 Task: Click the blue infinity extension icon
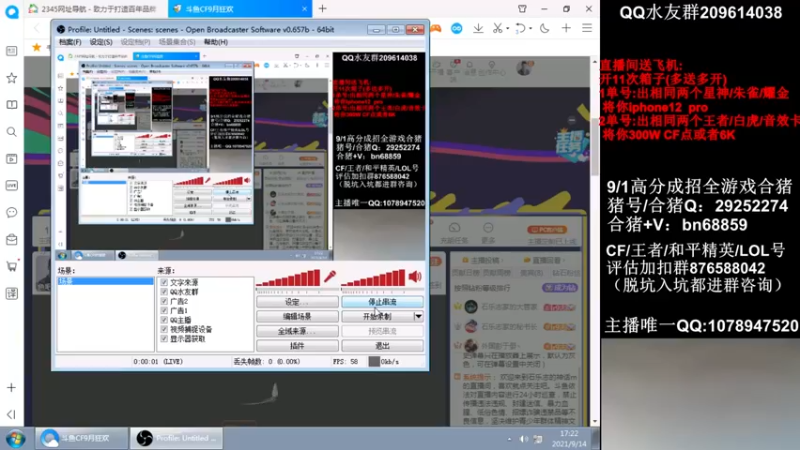[457, 29]
